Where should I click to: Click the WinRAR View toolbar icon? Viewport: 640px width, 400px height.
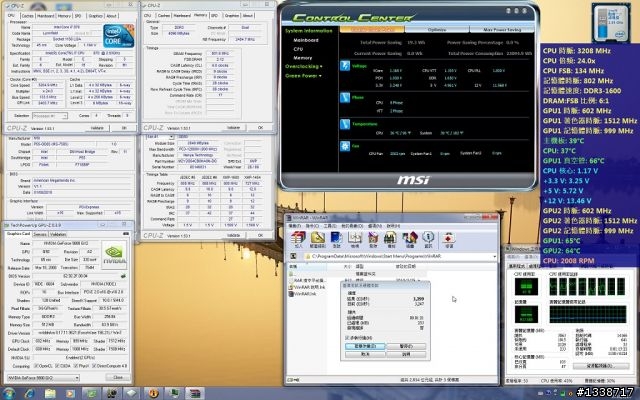(355, 240)
